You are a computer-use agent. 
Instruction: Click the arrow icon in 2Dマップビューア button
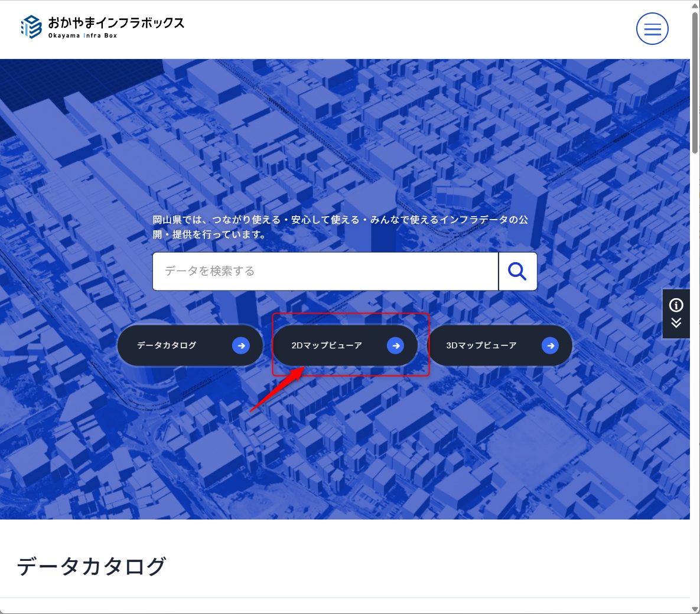tap(395, 346)
